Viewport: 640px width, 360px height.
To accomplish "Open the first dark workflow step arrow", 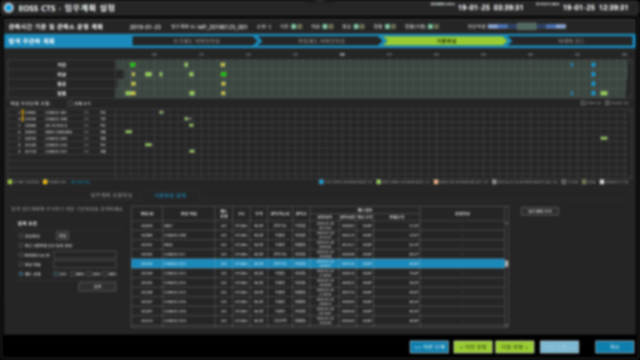I will [x=195, y=41].
